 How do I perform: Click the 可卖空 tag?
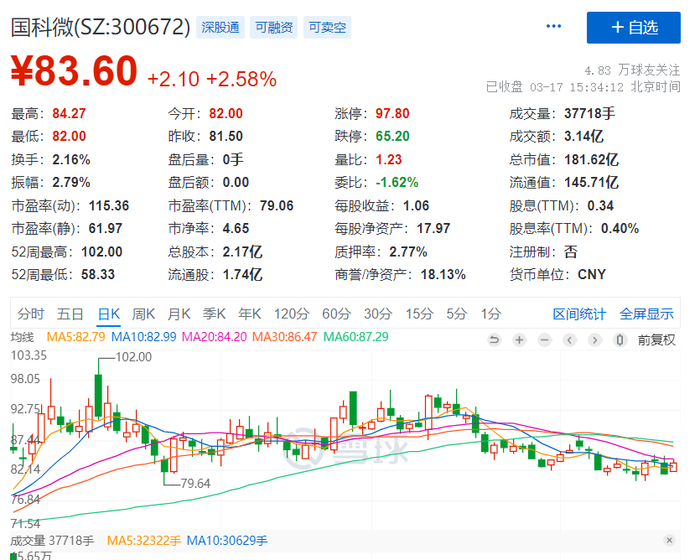coord(327,28)
